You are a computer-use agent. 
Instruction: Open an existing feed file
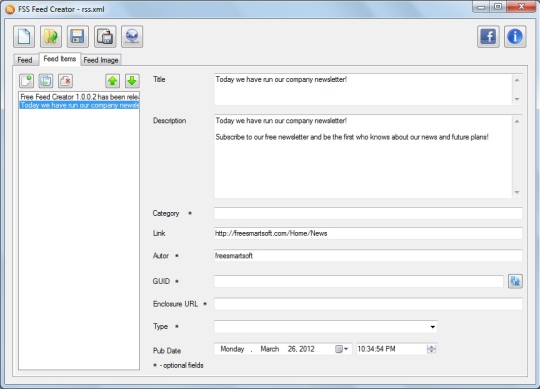coord(51,36)
